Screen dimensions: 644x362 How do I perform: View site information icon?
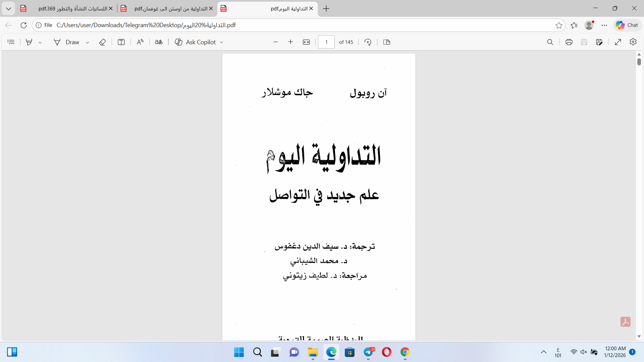pyautogui.click(x=39, y=25)
